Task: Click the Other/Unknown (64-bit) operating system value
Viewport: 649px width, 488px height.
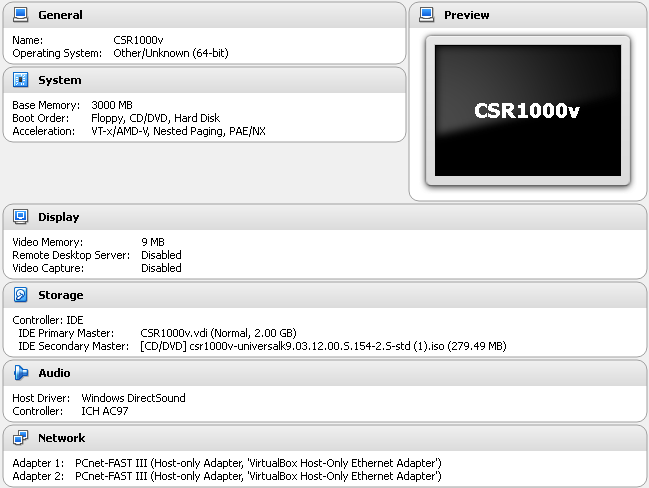Action: [171, 53]
